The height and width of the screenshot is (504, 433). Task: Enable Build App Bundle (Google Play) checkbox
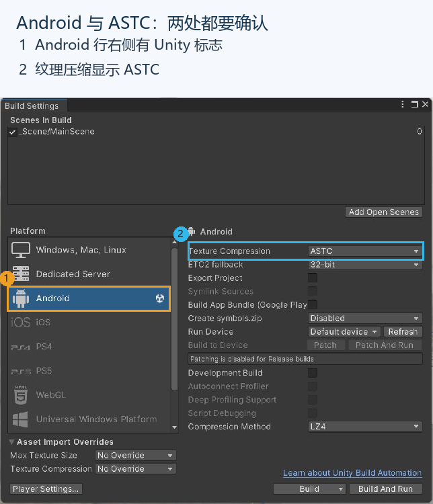point(313,304)
